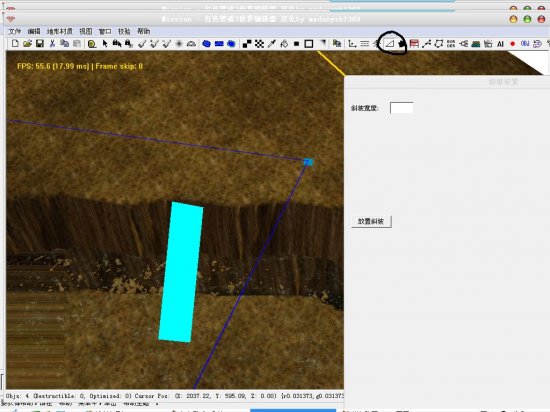
Task: Click the red dot record icon
Action: coord(512,44)
